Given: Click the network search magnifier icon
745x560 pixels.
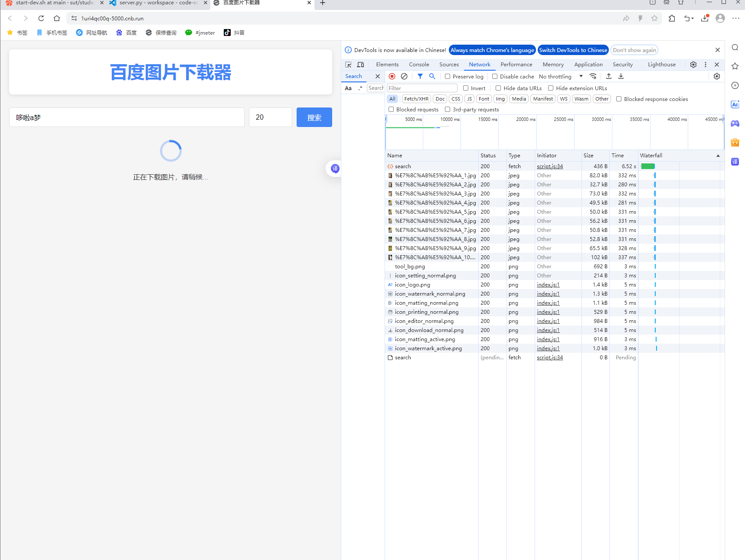Looking at the screenshot, I should coord(432,76).
